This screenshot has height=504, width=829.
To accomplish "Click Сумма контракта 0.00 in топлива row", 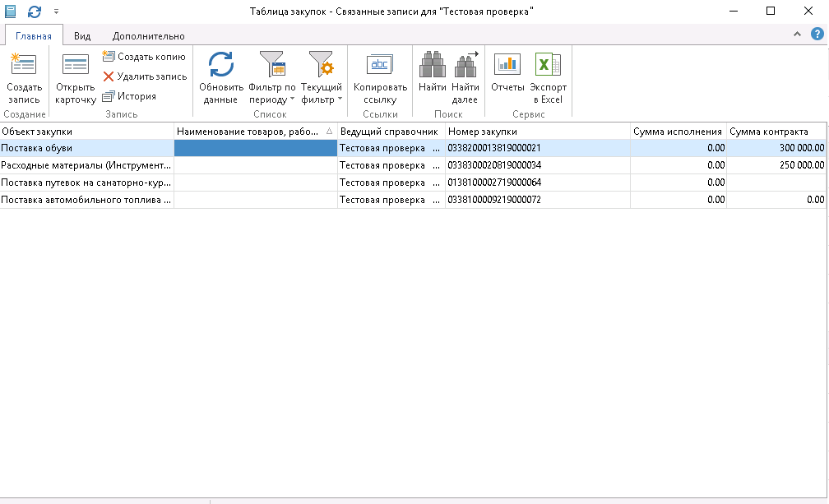I will (x=815, y=201).
